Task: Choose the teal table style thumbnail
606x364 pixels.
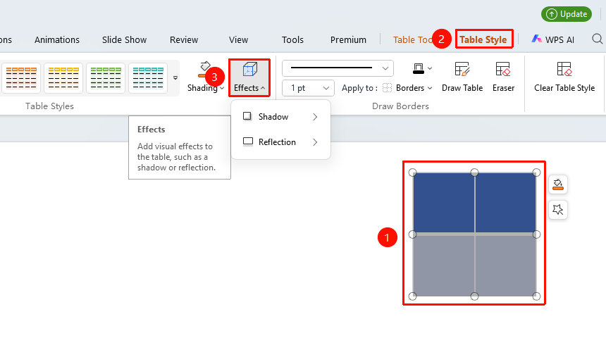Action: pos(148,78)
